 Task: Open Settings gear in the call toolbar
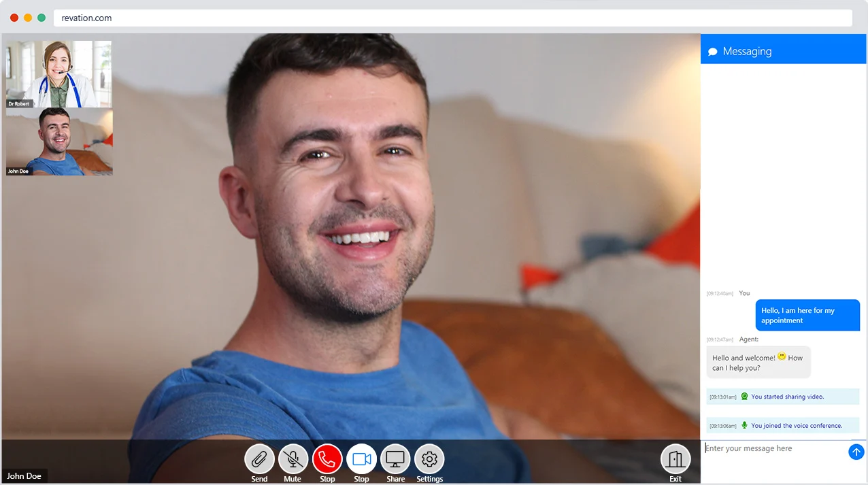tap(429, 460)
